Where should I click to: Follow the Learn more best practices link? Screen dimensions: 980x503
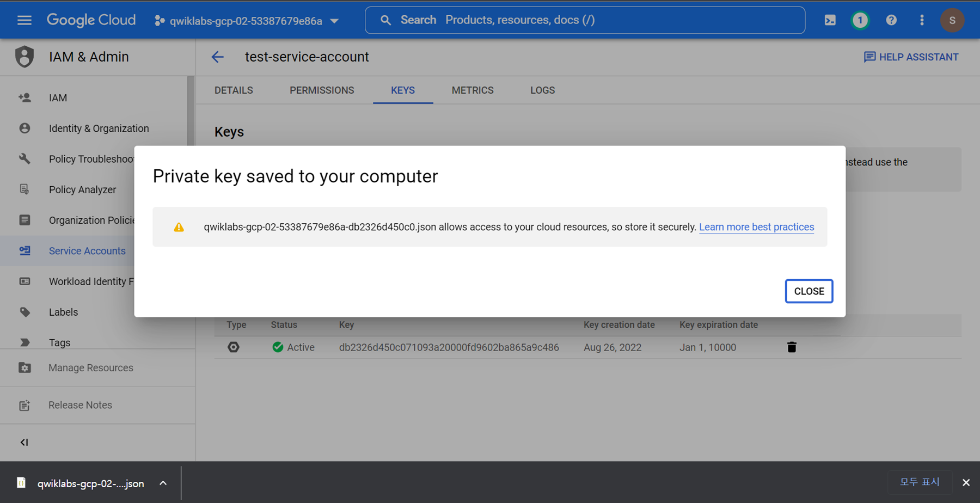756,227
